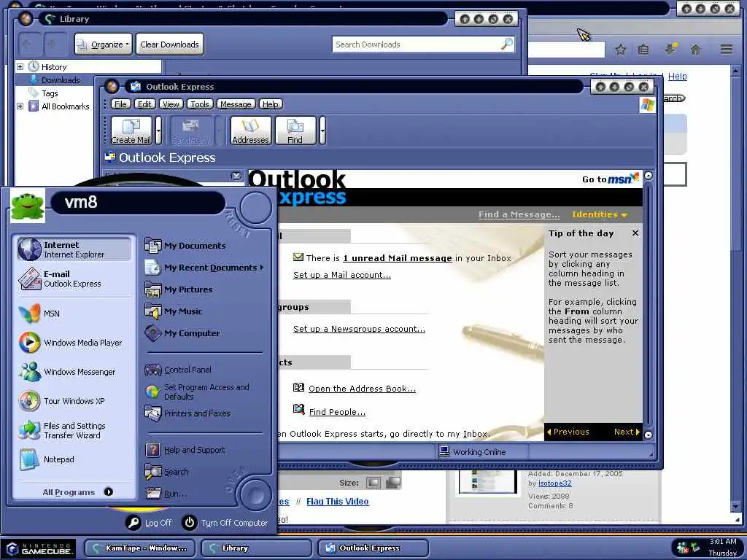Click Turn Off Computer
The image size is (747, 560).
pyautogui.click(x=225, y=523)
